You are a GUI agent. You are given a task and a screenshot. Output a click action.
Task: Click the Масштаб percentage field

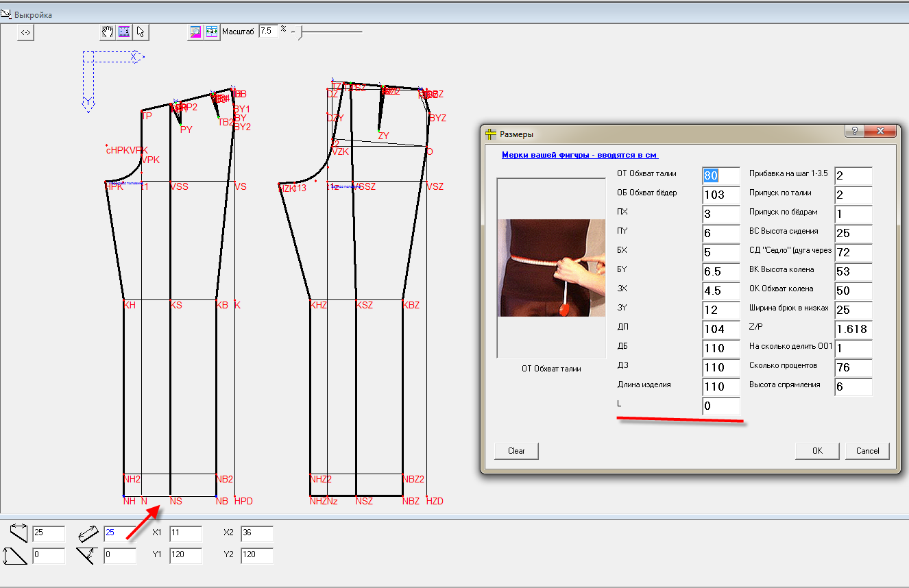[x=267, y=32]
